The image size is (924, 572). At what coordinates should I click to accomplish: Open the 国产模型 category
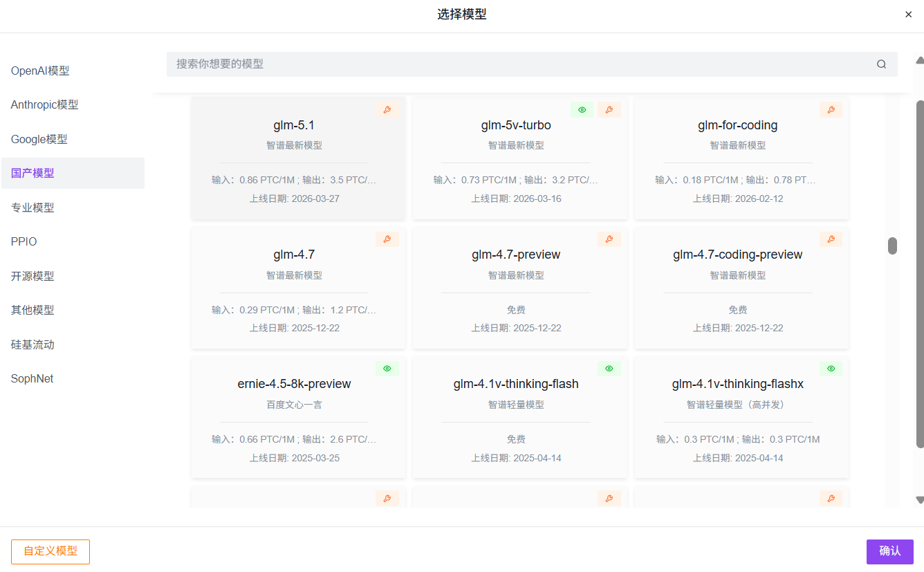(x=31, y=173)
